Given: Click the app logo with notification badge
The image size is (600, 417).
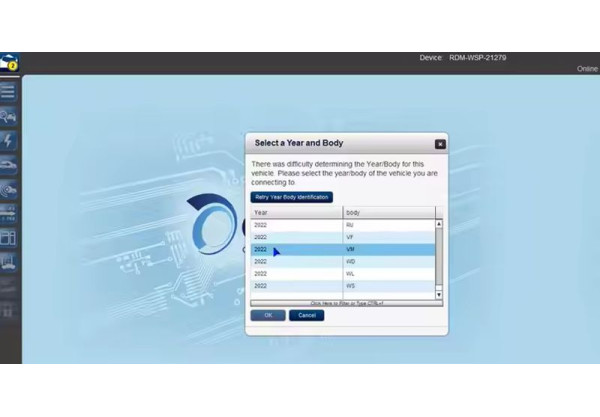Looking at the screenshot, I should [9, 64].
